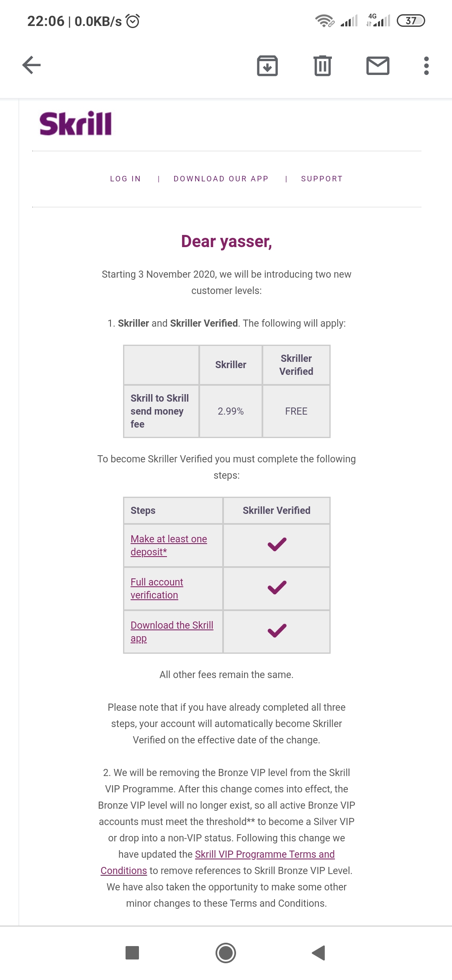Screen dimensions: 452x980
Task: Open the LOG IN link
Action: (125, 179)
